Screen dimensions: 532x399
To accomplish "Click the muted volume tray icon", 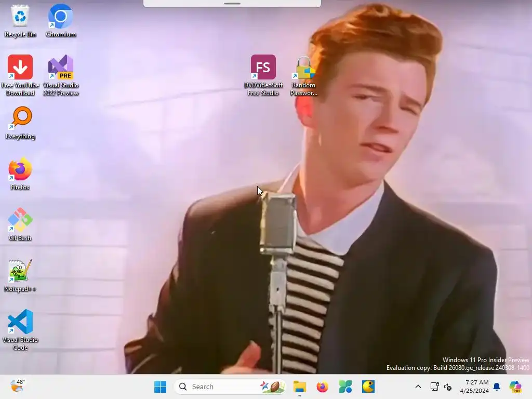I will [448, 387].
